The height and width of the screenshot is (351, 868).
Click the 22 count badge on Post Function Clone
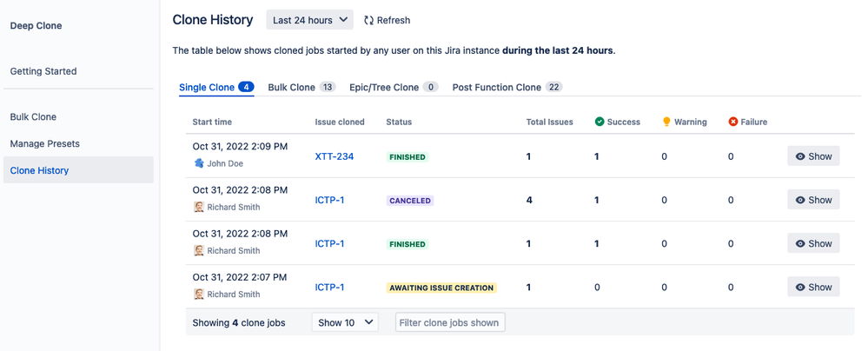coord(554,88)
